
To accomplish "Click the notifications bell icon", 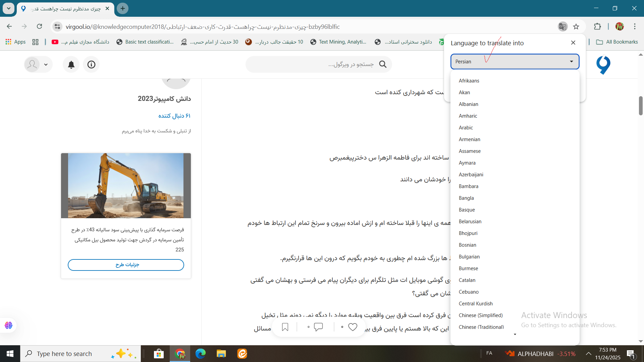I will pos(71,64).
